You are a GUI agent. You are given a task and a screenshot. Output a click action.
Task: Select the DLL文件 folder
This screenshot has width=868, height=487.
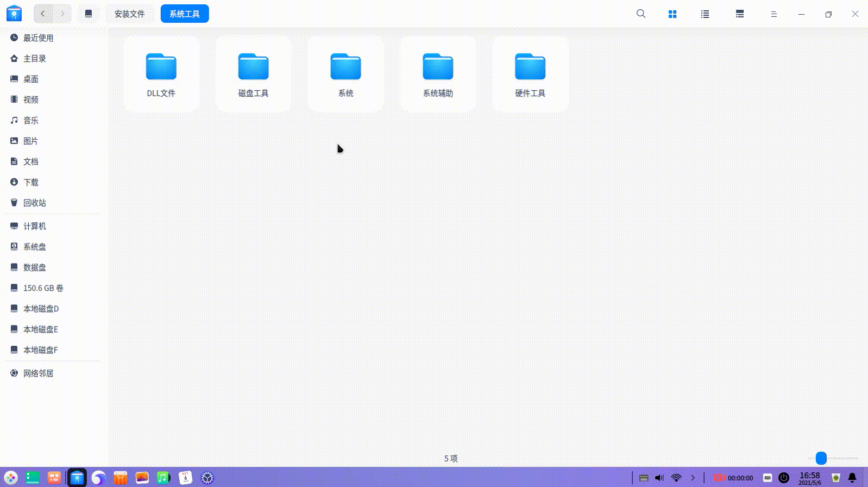pos(161,74)
